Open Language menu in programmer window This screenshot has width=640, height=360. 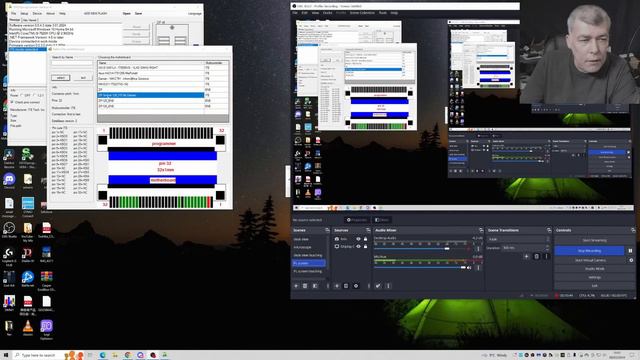coord(195,13)
